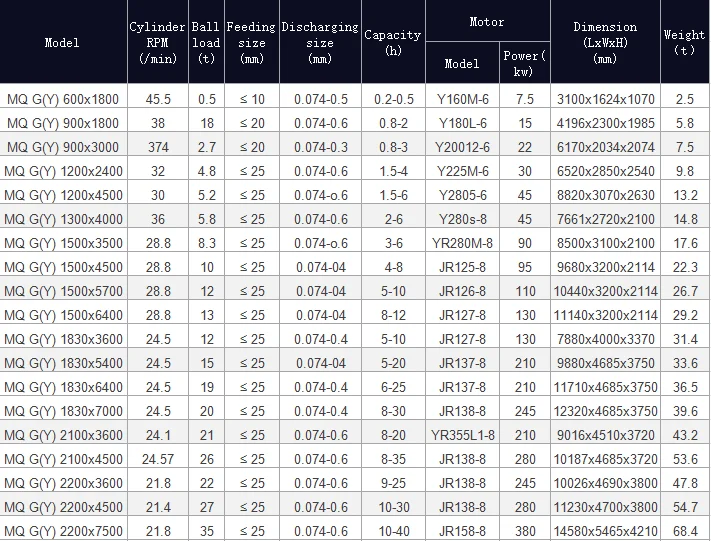
Task: Click the Cylinder RPM column header
Action: [158, 42]
